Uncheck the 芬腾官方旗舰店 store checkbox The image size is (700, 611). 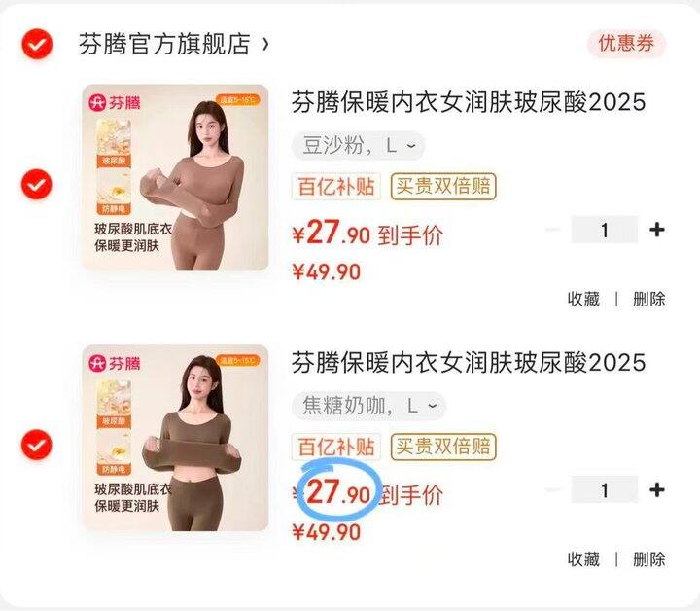tap(37, 44)
